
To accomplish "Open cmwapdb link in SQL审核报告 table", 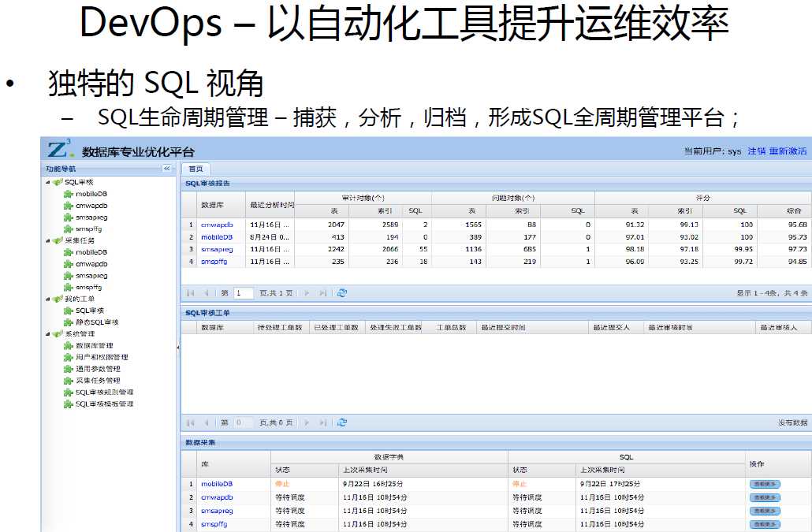I will click(217, 225).
